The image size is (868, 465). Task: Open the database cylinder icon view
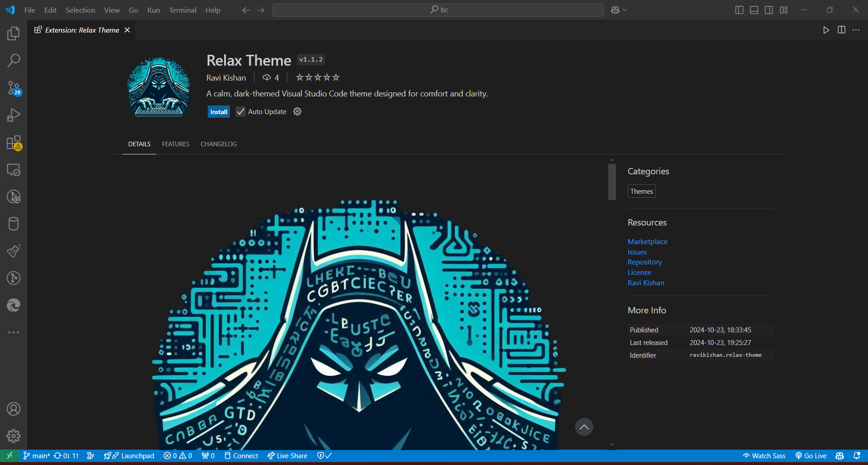[x=14, y=224]
